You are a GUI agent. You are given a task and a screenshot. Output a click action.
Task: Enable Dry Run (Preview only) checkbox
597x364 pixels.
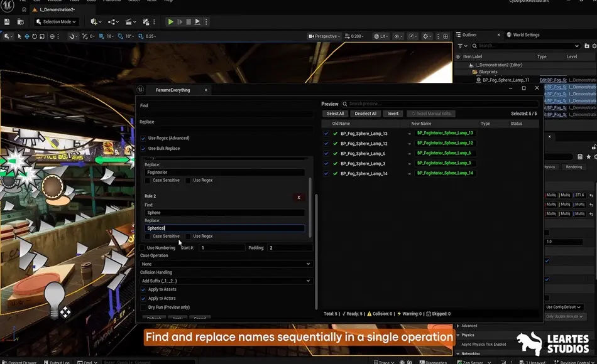(x=143, y=308)
